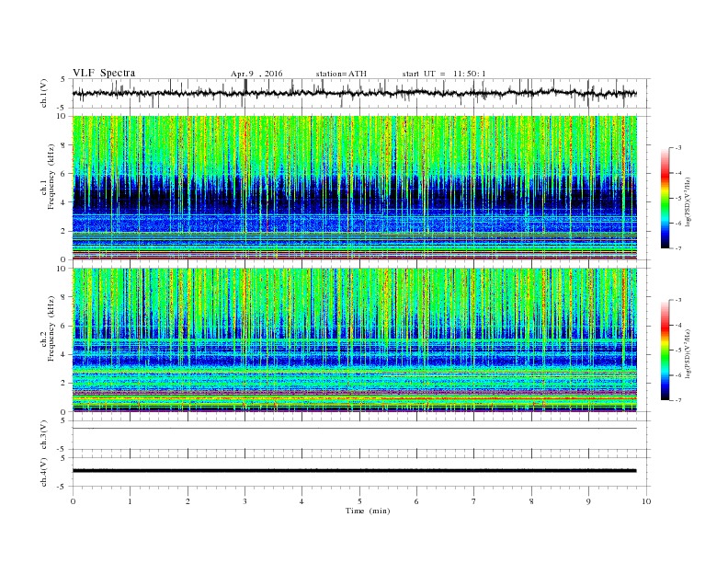Click the time axis tick label "5"

359,501
